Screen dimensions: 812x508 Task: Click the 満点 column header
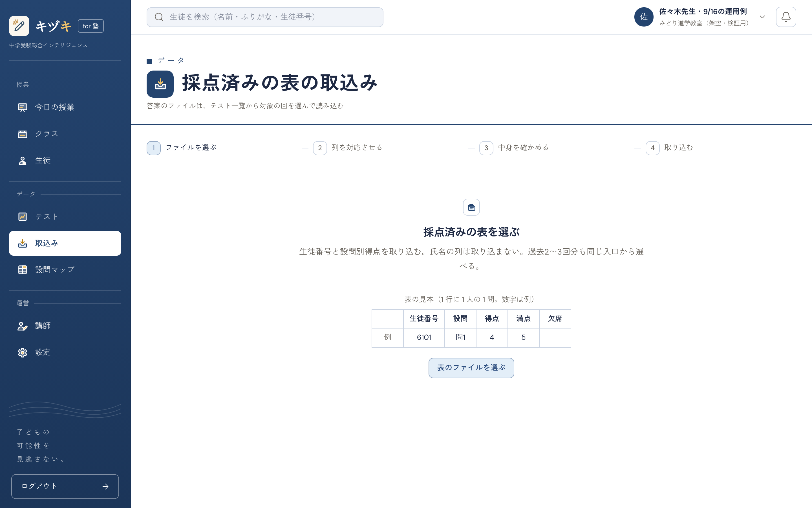point(524,319)
